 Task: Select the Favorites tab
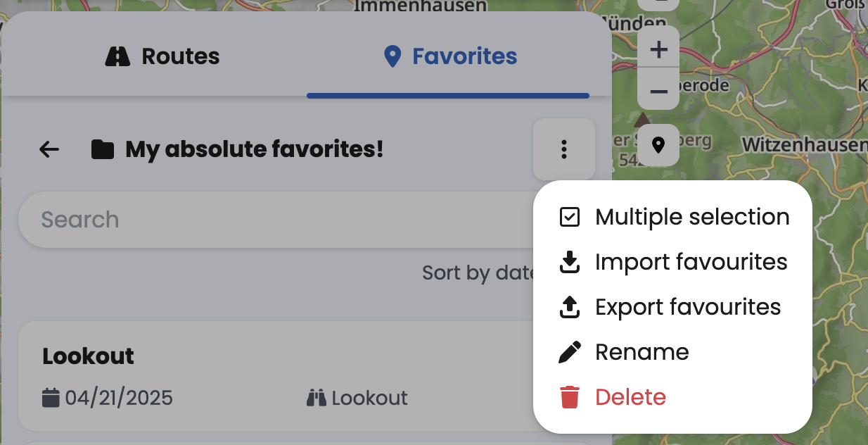click(x=451, y=56)
